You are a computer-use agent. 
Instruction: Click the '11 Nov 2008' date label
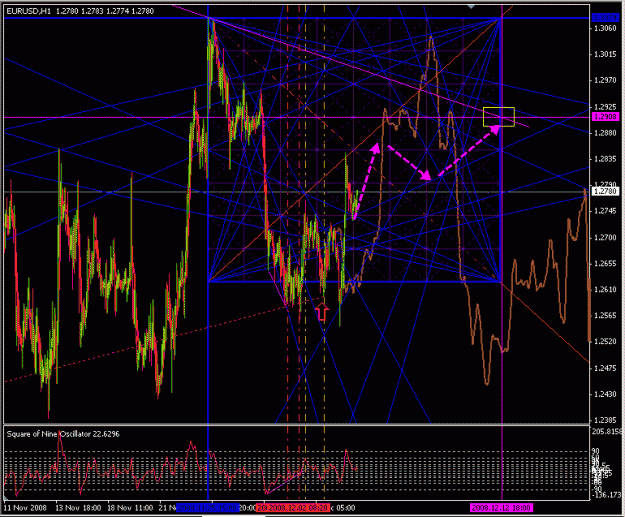point(26,508)
